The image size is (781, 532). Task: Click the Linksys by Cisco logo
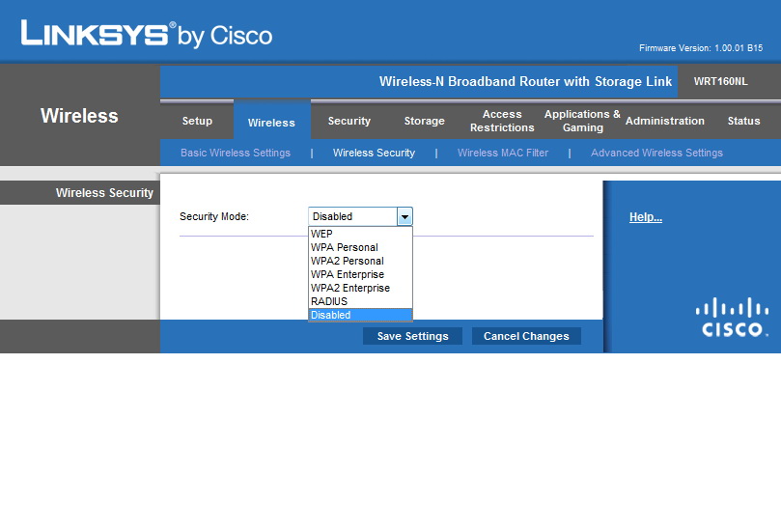click(147, 35)
